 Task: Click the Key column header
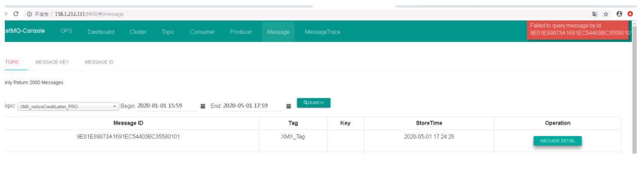coord(345,123)
